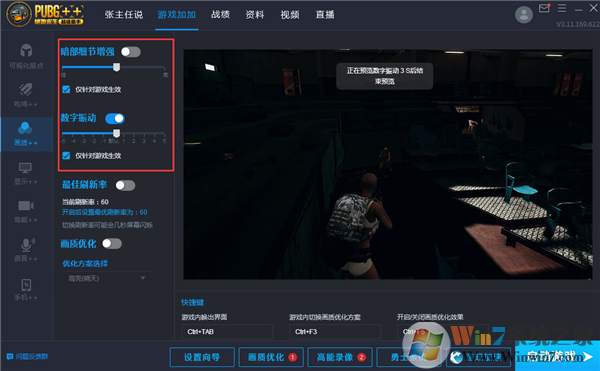Click the 勇士系统 button
Screen dimensions: 600x371
(x=409, y=357)
